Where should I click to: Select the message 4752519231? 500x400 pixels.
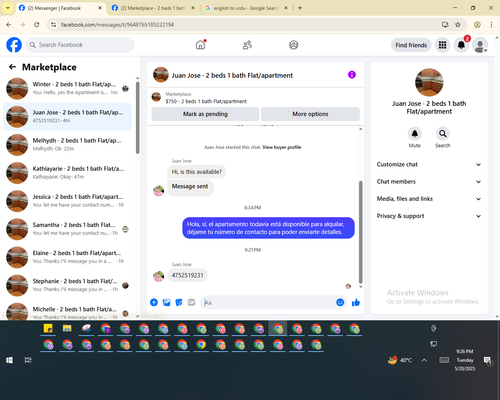[187, 275]
